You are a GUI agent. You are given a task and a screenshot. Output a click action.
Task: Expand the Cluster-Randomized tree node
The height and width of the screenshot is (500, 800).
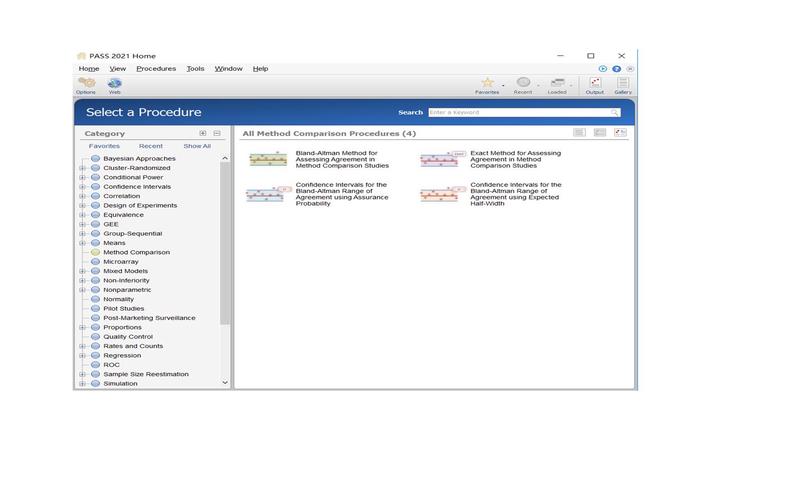click(x=82, y=168)
